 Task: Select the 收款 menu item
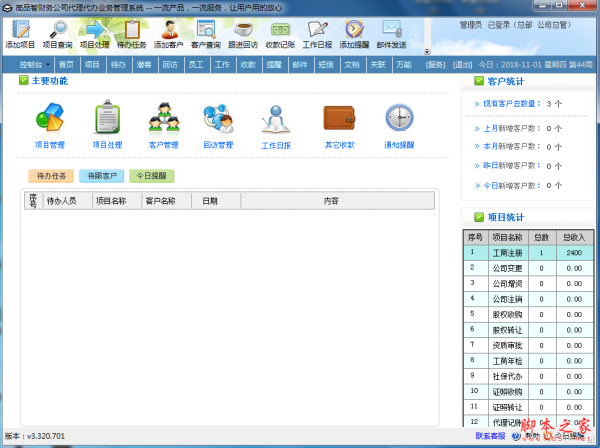(248, 65)
